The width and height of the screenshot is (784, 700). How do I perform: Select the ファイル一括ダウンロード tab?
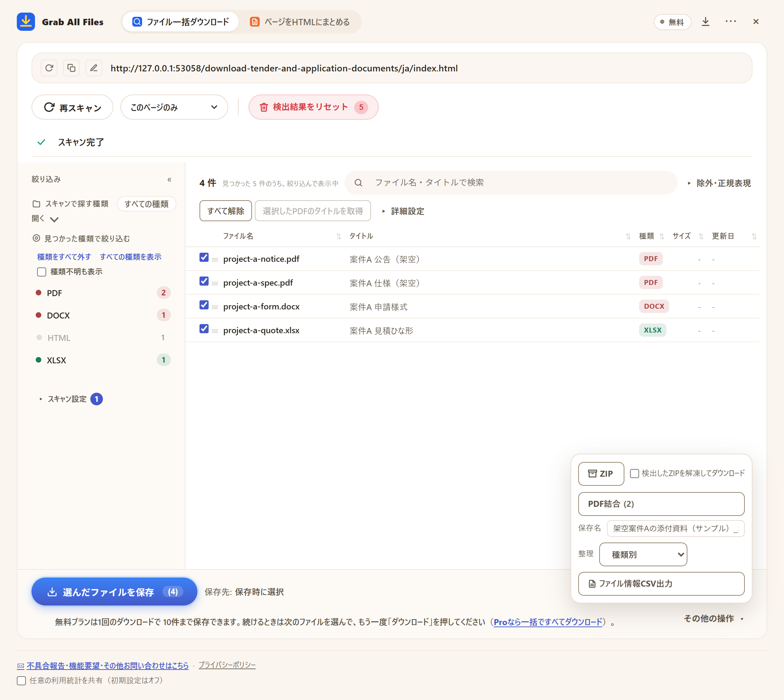(180, 22)
